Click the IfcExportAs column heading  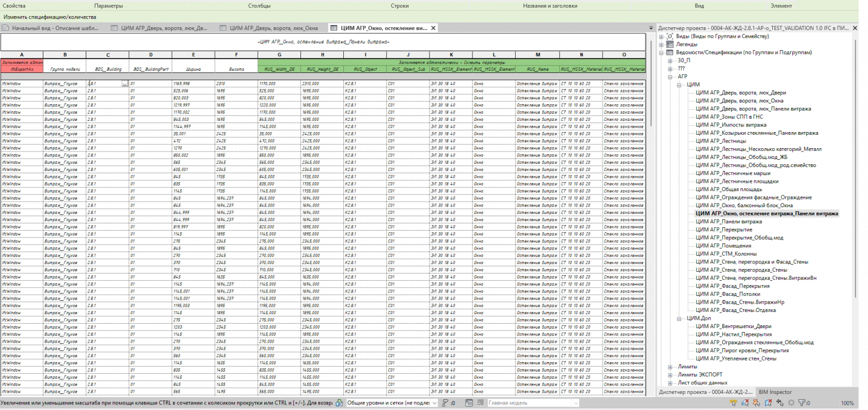tap(22, 69)
